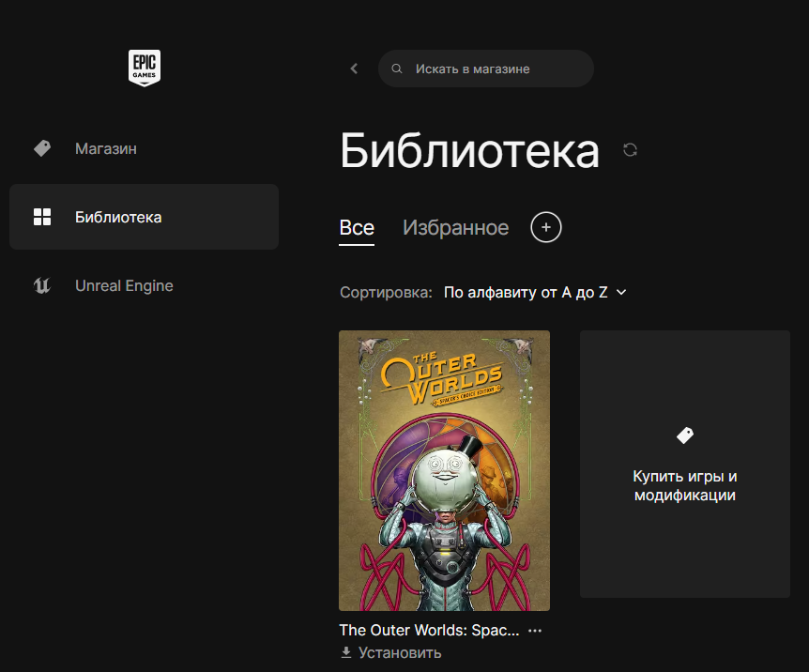Open the Unreal Engine sidebar label

coord(124,285)
